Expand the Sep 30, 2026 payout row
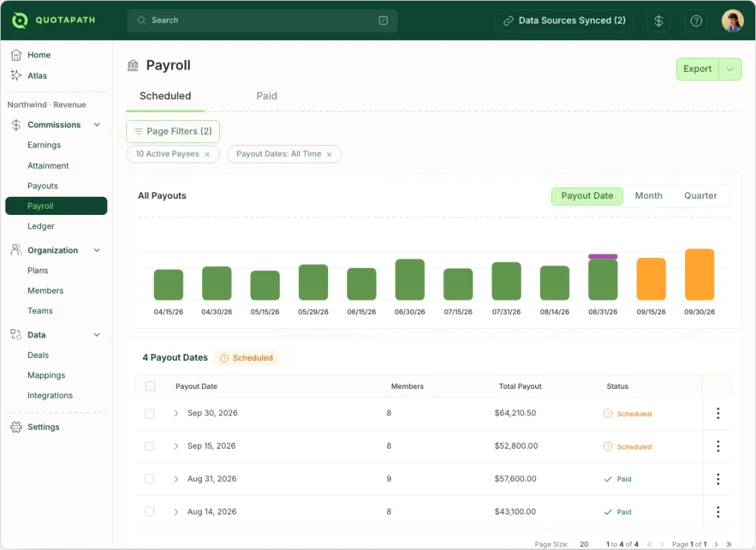The width and height of the screenshot is (756, 550). coord(176,414)
